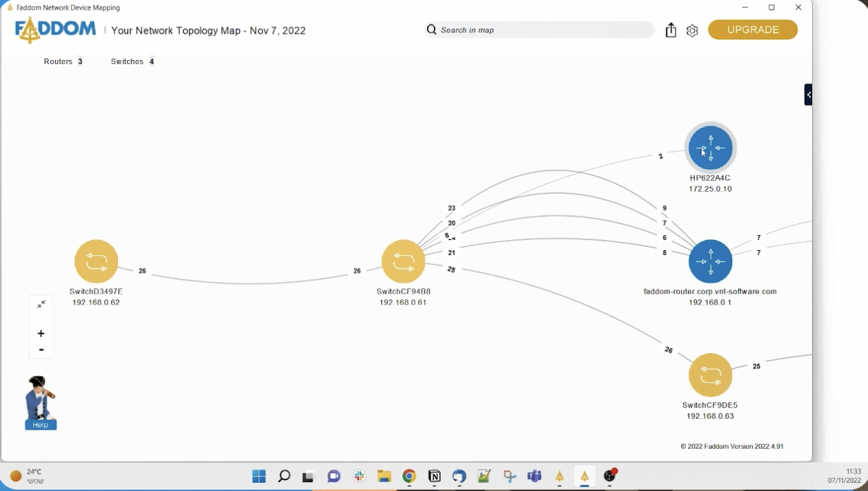Click port label 20 on SwitchCF94B8

(451, 223)
